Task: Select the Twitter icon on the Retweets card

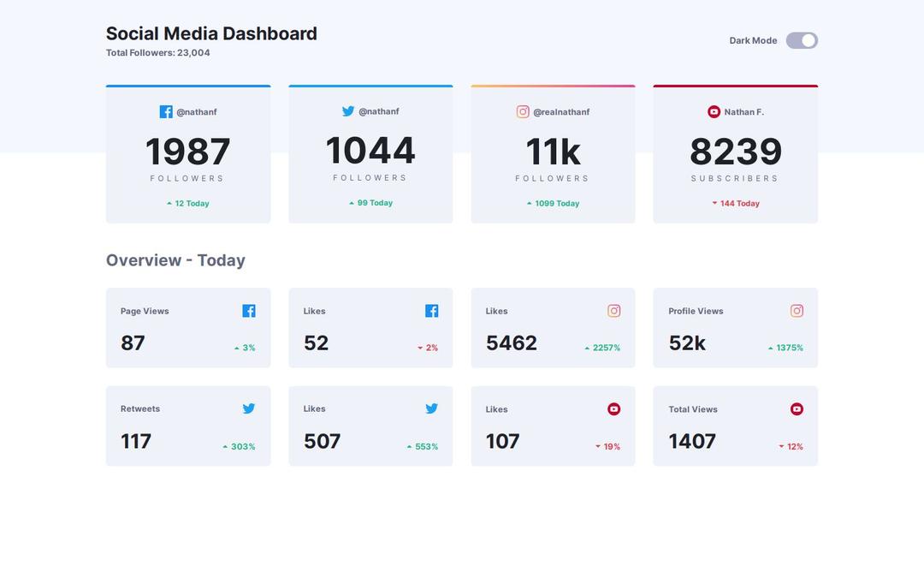Action: click(249, 408)
